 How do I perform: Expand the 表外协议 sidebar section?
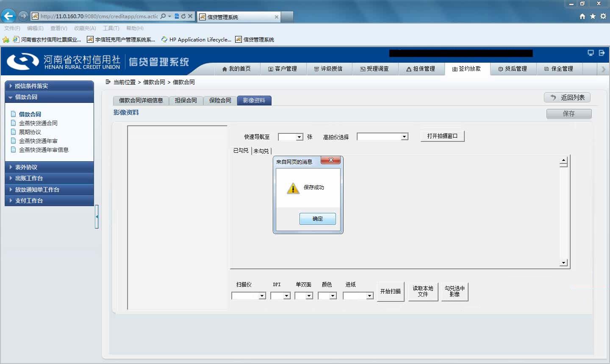(x=49, y=167)
